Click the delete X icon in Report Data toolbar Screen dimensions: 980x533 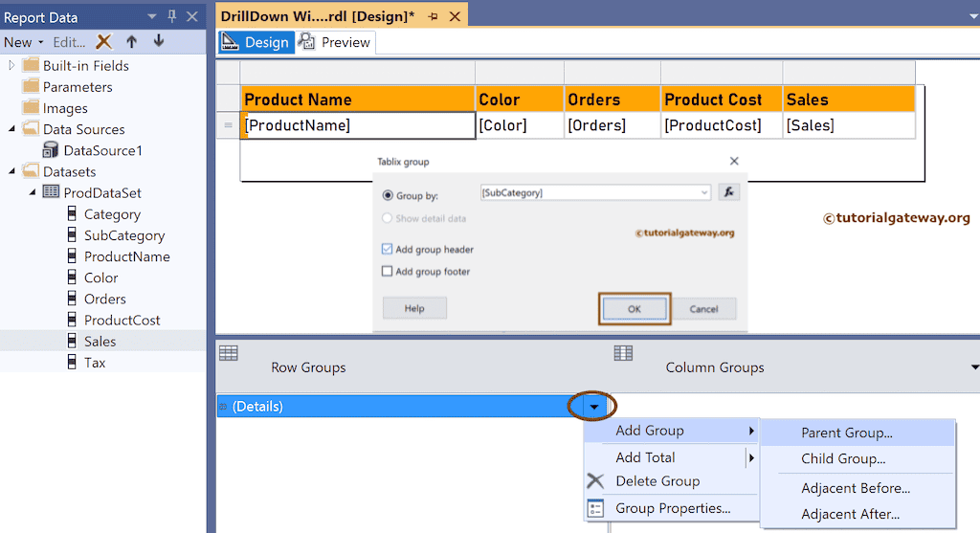104,41
